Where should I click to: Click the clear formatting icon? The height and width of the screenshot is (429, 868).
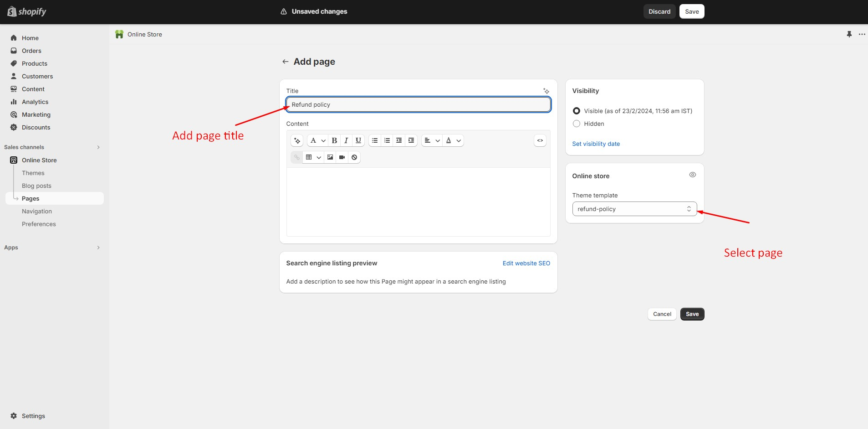[354, 157]
